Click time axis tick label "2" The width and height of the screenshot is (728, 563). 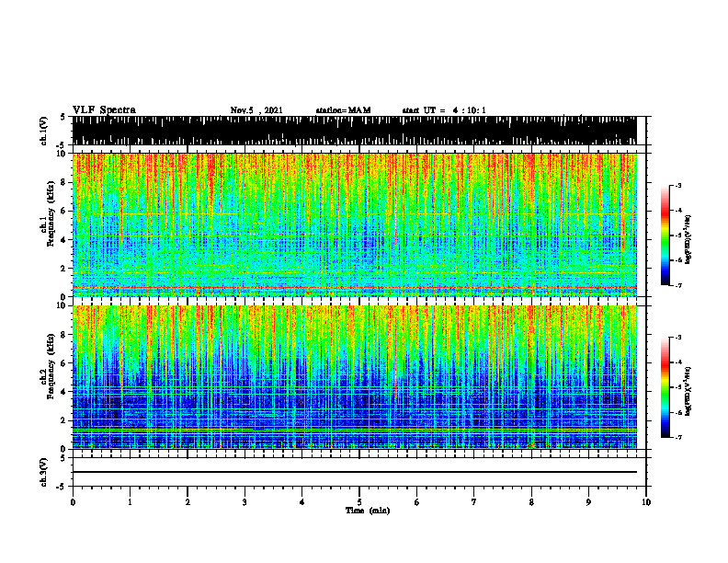coord(188,502)
